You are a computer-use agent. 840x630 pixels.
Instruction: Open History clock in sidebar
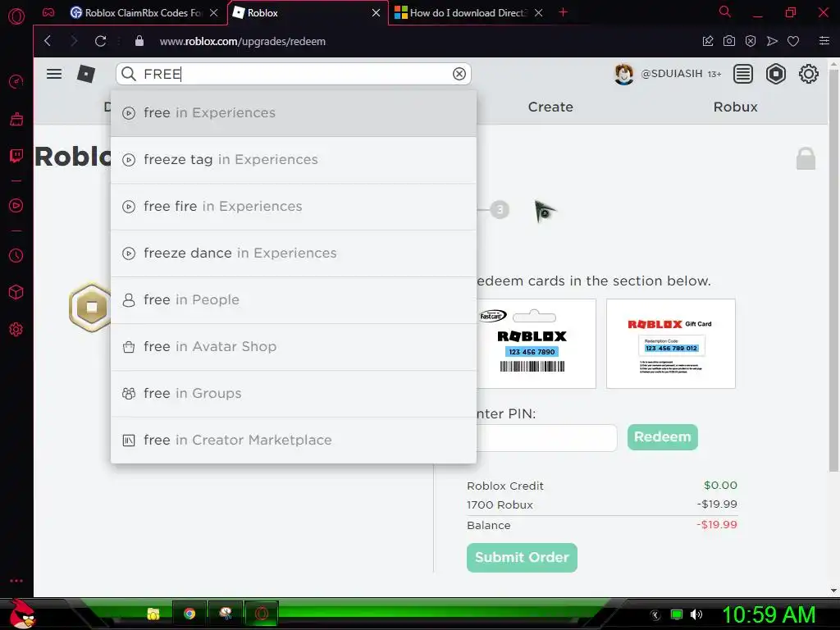tap(16, 256)
